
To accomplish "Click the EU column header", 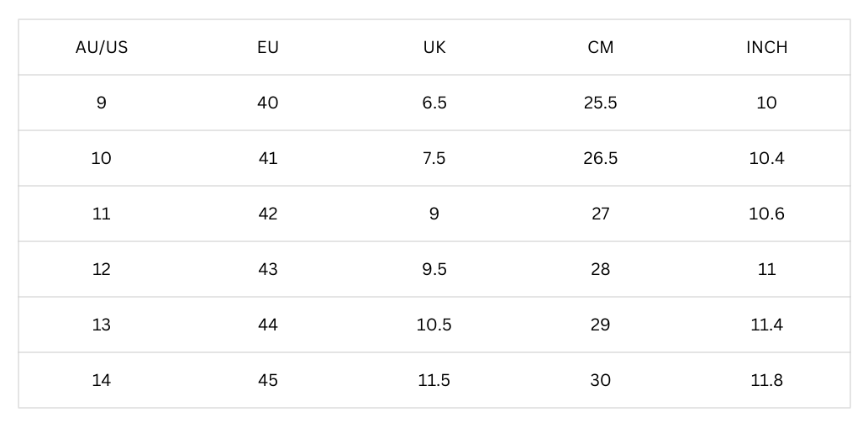I will [268, 48].
